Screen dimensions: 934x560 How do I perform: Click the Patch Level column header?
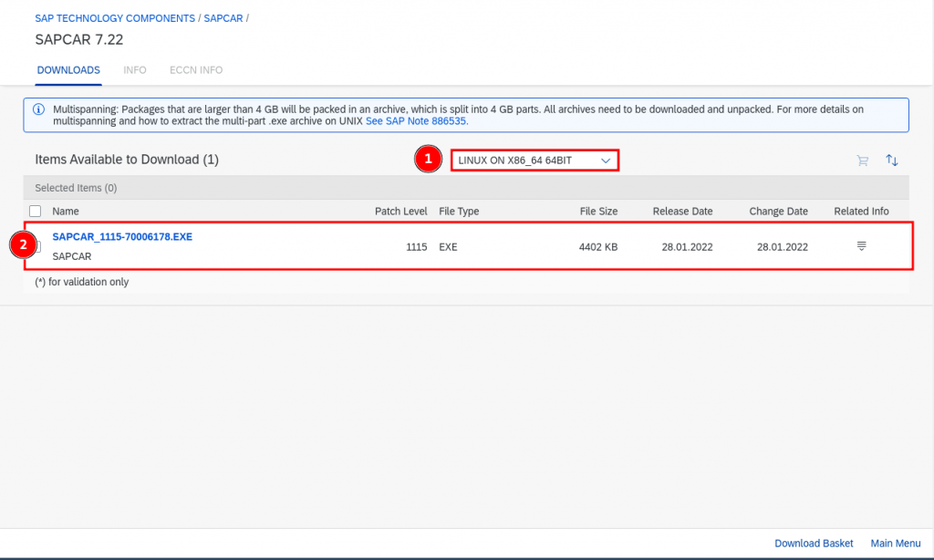[x=400, y=212]
